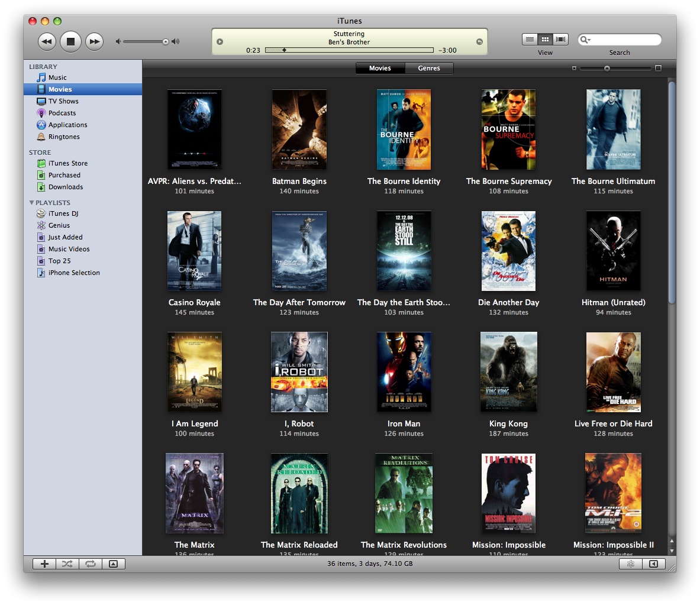Click the scrollbar down arrow
The width and height of the screenshot is (700, 605).
click(x=672, y=551)
